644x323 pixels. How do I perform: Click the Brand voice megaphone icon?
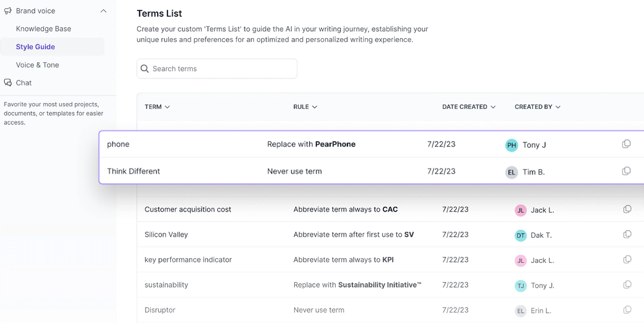[8, 10]
